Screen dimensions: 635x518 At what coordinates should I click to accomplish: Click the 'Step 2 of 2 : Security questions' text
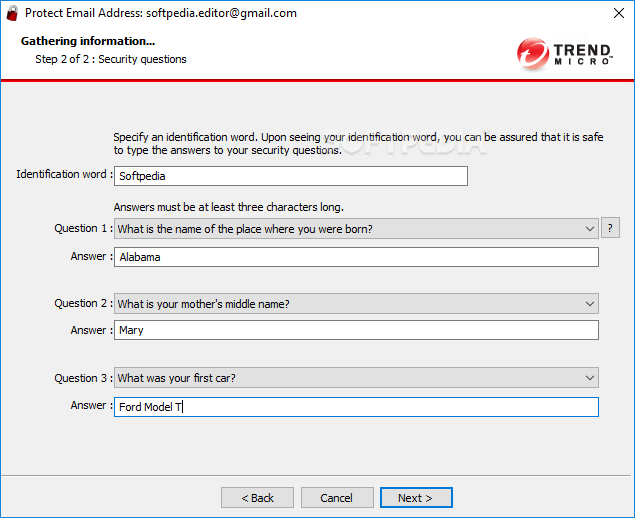(x=111, y=59)
